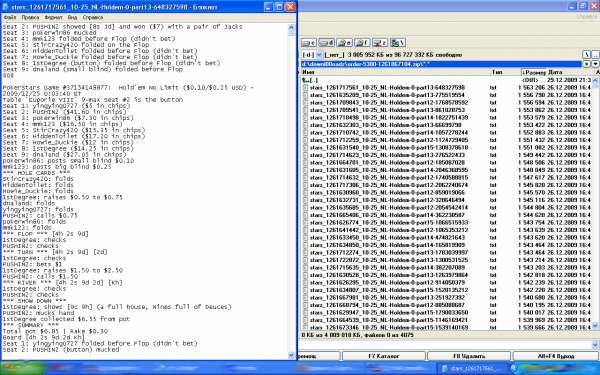600x375 pixels.
Task: Open the Файл menu in Notepad
Action: [10, 17]
